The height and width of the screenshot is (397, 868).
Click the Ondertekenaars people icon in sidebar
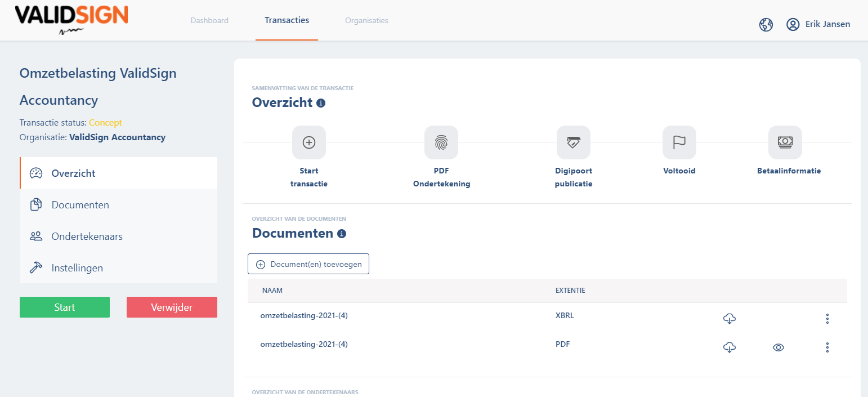pos(36,237)
